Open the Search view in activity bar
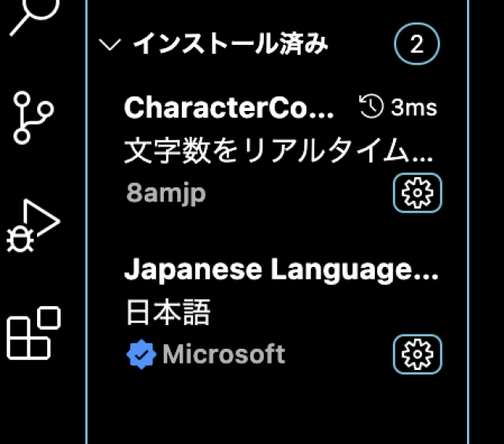Viewport: 504px width, 444px height. pos(33,14)
